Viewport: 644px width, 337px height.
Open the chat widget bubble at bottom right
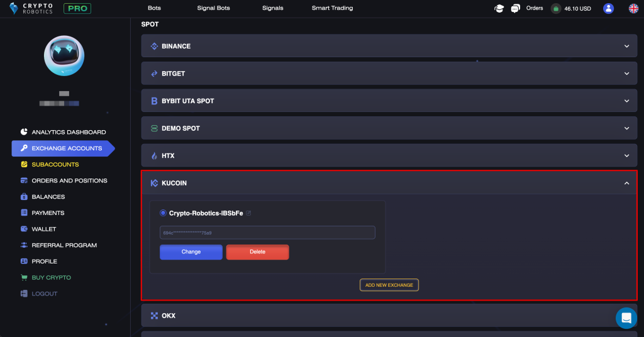(x=626, y=318)
